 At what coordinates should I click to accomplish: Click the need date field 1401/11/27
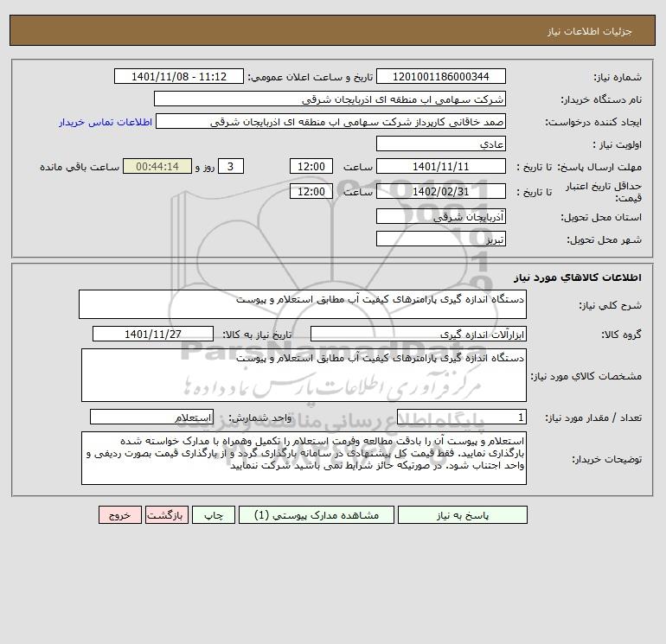(153, 334)
